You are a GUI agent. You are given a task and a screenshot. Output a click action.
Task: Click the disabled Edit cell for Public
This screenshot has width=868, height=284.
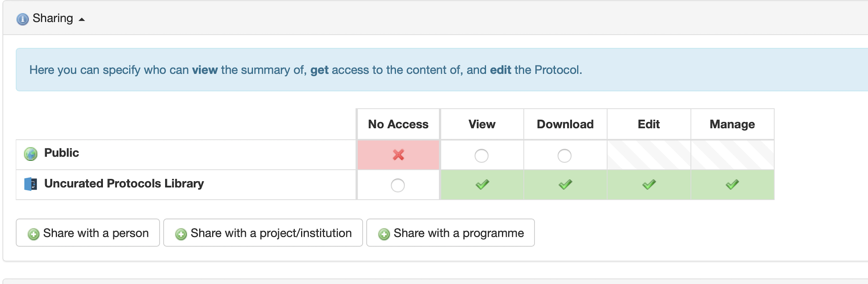(649, 155)
